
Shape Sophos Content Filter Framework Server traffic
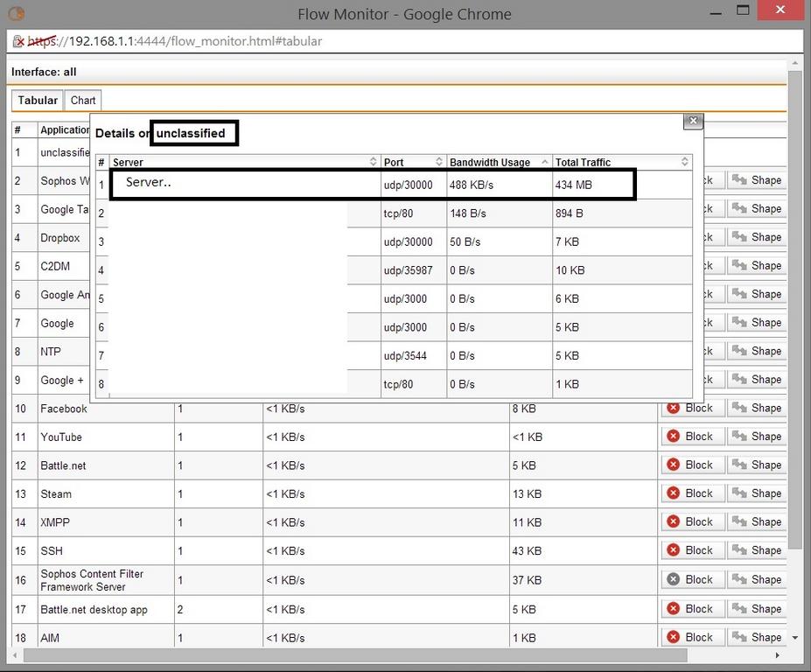[757, 580]
